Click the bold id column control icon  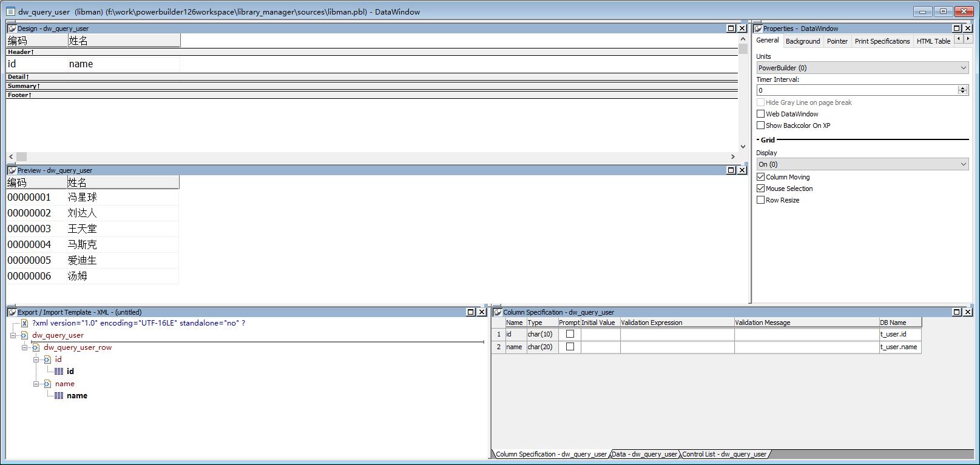(x=59, y=372)
